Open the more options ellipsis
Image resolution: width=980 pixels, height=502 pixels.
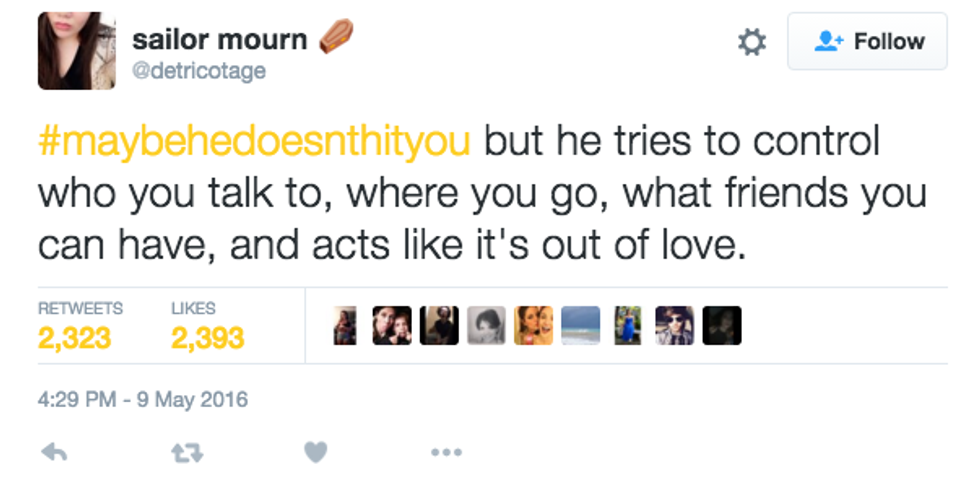pyautogui.click(x=446, y=453)
